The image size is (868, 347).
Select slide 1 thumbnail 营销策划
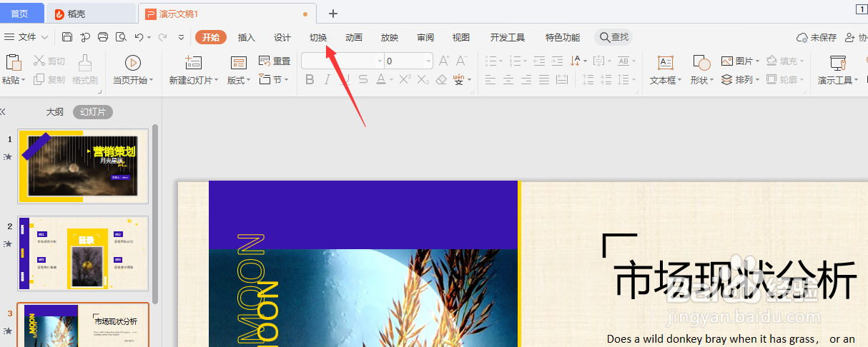(x=83, y=166)
